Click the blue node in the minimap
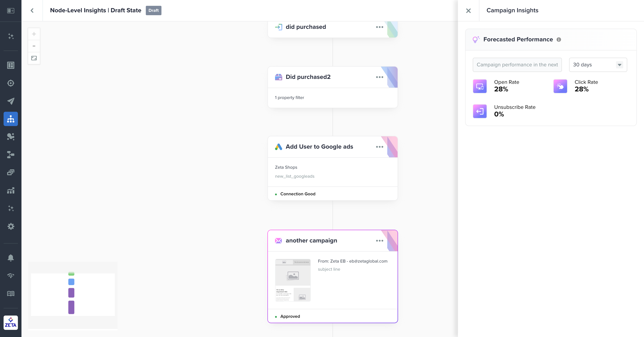Image resolution: width=644 pixels, height=337 pixels. 71,282
